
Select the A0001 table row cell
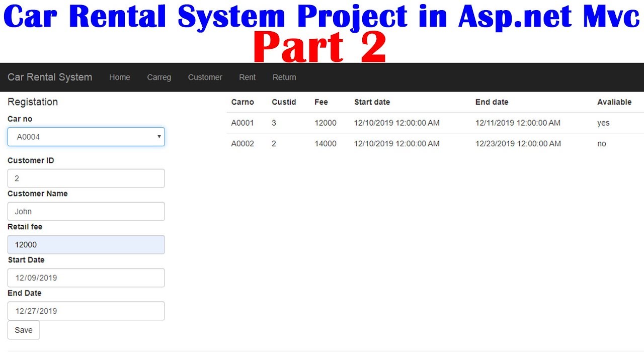243,123
